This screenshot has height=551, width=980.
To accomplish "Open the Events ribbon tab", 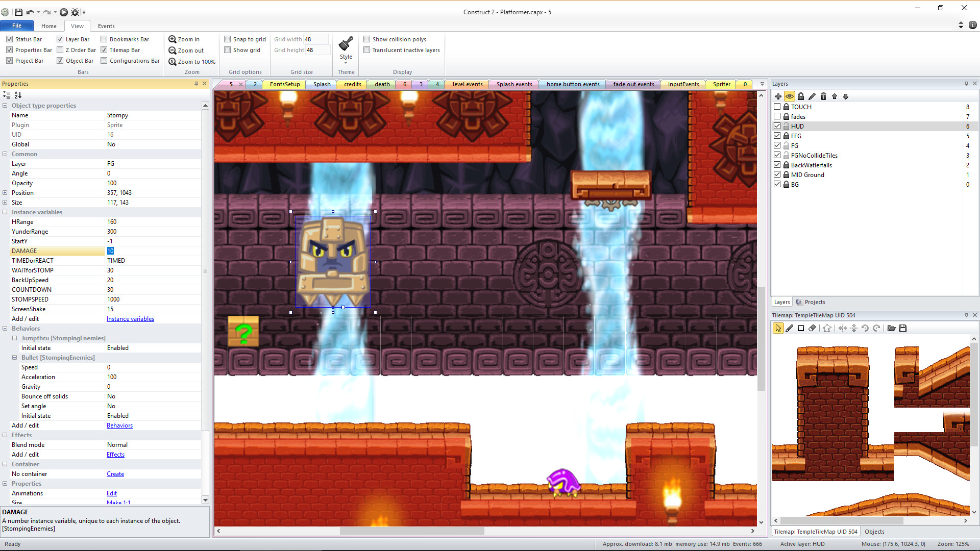I will [x=106, y=26].
